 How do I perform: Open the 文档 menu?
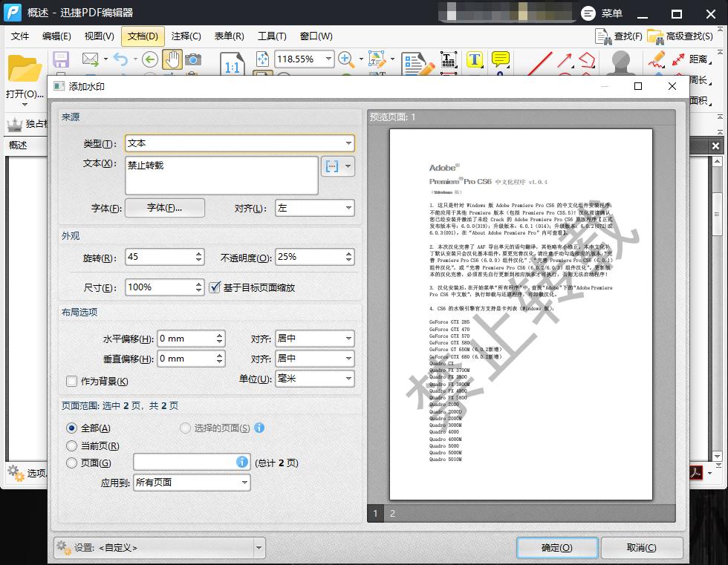[x=143, y=36]
